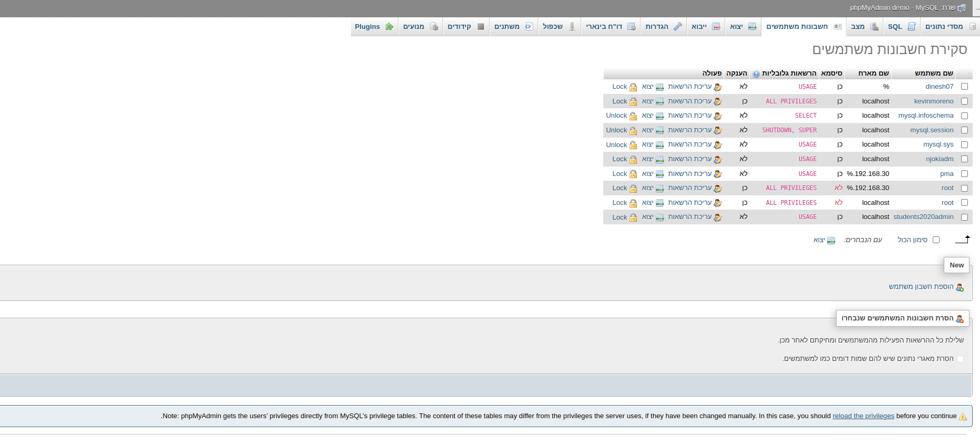Click the מנועים (Engines) tab icon
This screenshot has width=980, height=446.
(x=434, y=27)
